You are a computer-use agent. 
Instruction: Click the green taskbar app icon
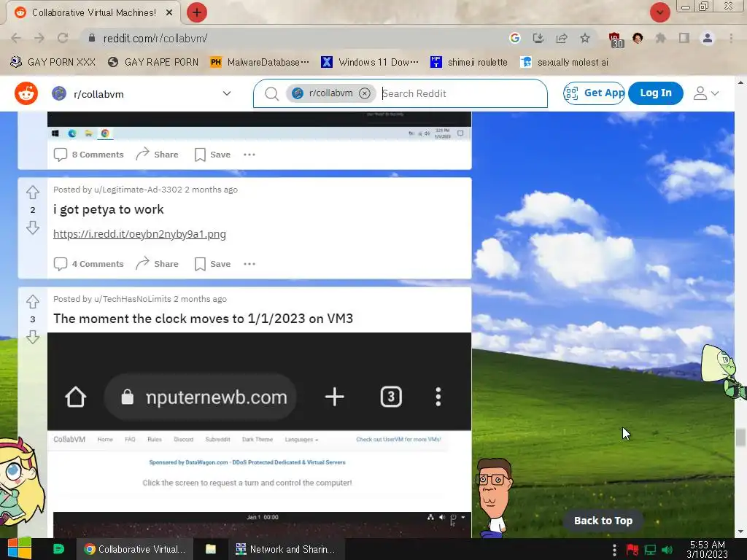58,549
